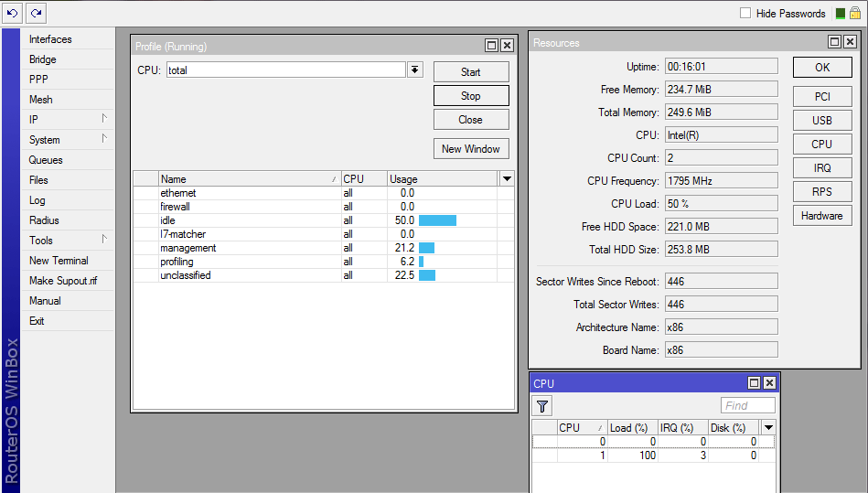Click the Uptime value field

pyautogui.click(x=722, y=67)
